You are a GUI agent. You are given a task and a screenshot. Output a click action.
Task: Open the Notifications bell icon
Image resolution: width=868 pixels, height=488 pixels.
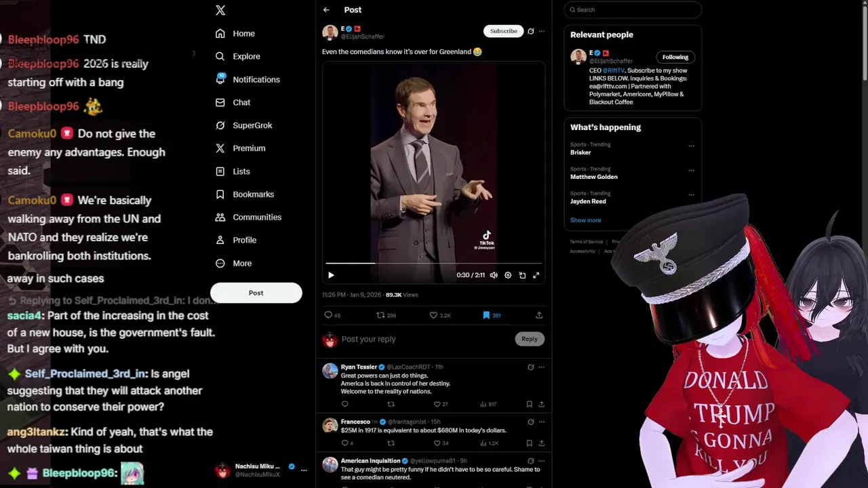tap(220, 79)
